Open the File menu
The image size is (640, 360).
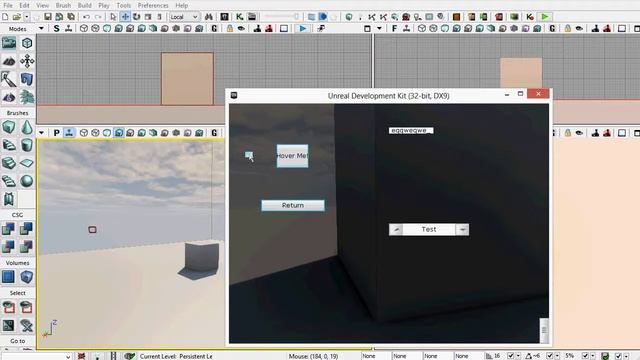pyautogui.click(x=8, y=5)
